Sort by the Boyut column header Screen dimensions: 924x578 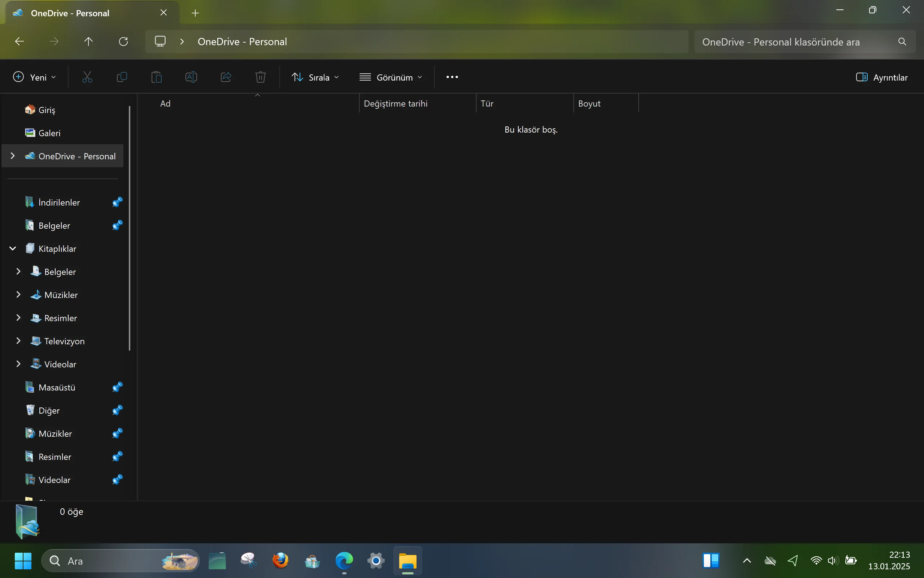click(606, 104)
